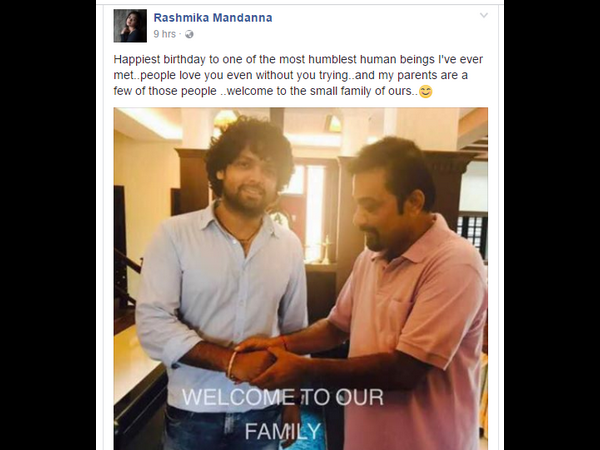Click the public audience globe icon
600x450 pixels.
coord(189,34)
